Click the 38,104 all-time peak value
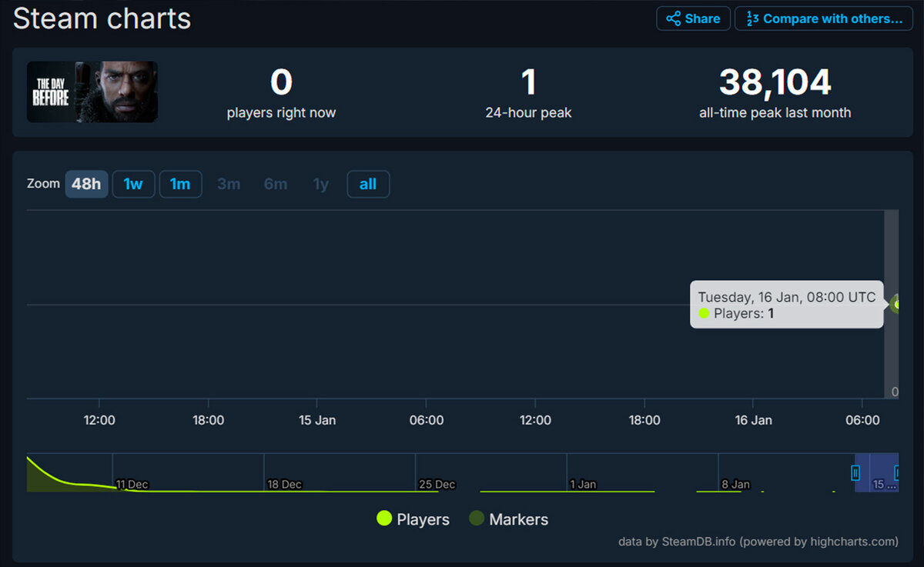The image size is (924, 567). (775, 82)
